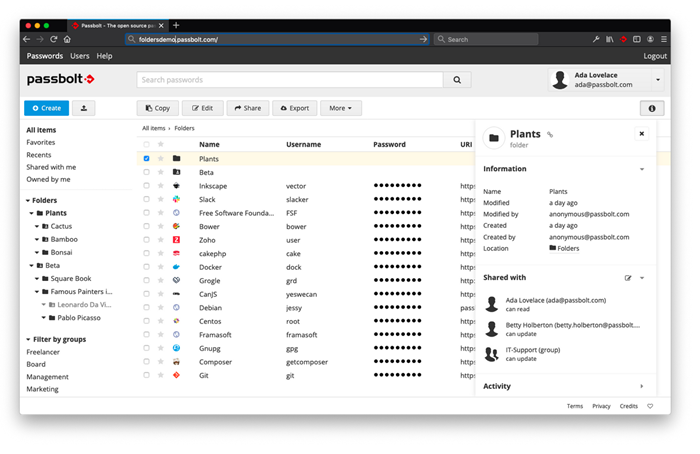Click the magnifier search passwords button
The width and height of the screenshot is (700, 454).
point(457,80)
